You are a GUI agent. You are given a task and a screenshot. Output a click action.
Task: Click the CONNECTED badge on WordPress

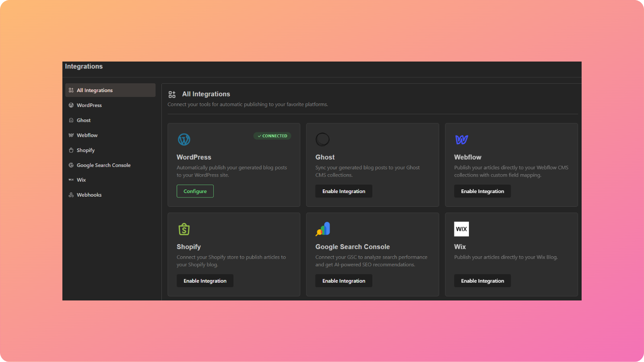point(272,136)
